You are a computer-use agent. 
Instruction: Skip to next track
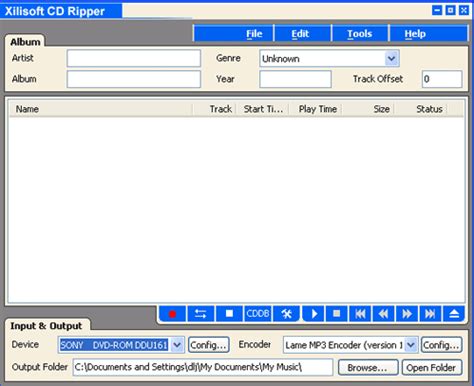coord(430,314)
